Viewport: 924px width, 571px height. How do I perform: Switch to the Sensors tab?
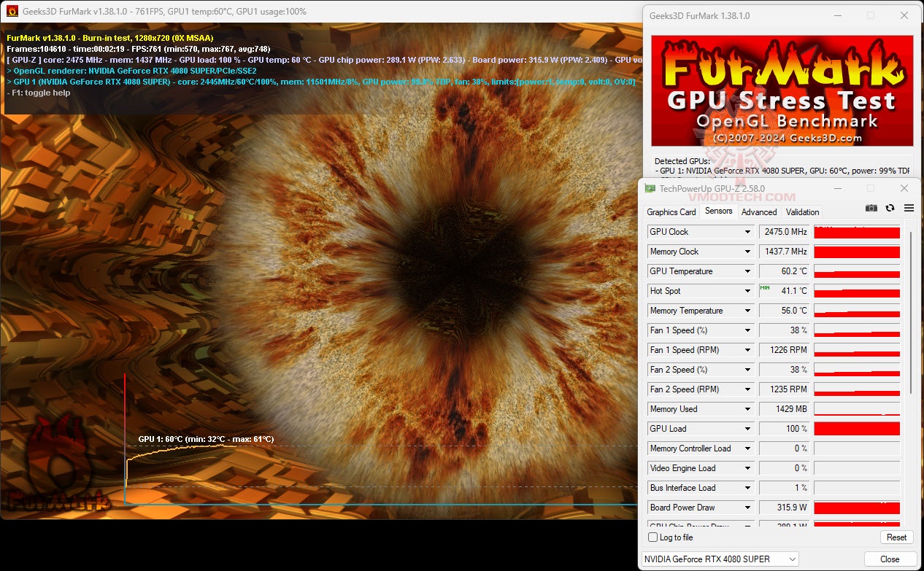(718, 211)
